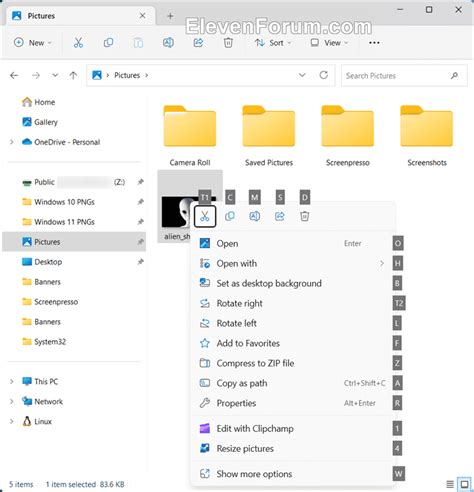Open the Camera Roll folder

coord(190,136)
